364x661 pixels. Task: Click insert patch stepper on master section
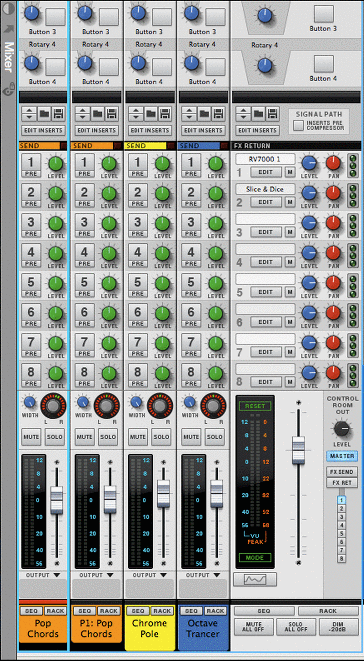pos(243,113)
